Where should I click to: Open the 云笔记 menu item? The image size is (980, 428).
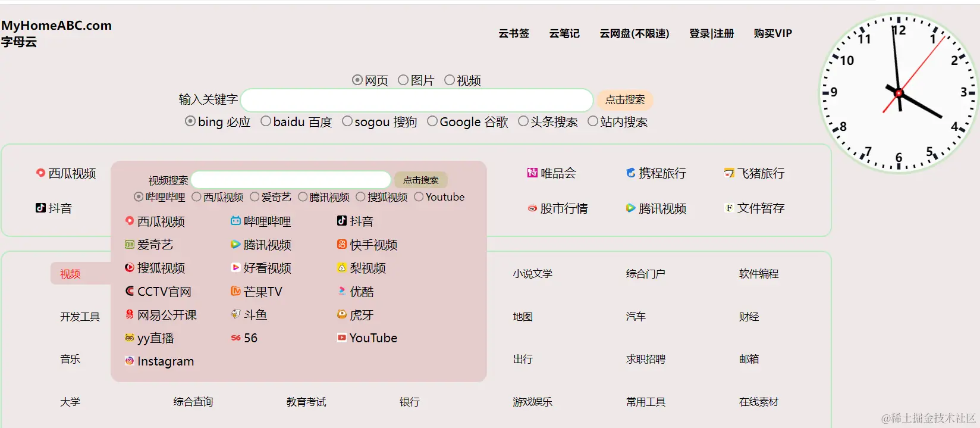pyautogui.click(x=564, y=33)
